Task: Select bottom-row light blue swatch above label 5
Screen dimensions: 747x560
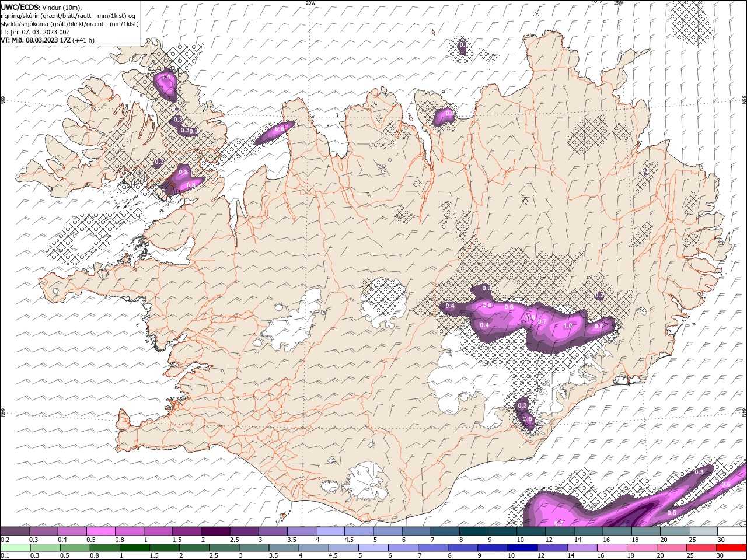Action: point(373,548)
